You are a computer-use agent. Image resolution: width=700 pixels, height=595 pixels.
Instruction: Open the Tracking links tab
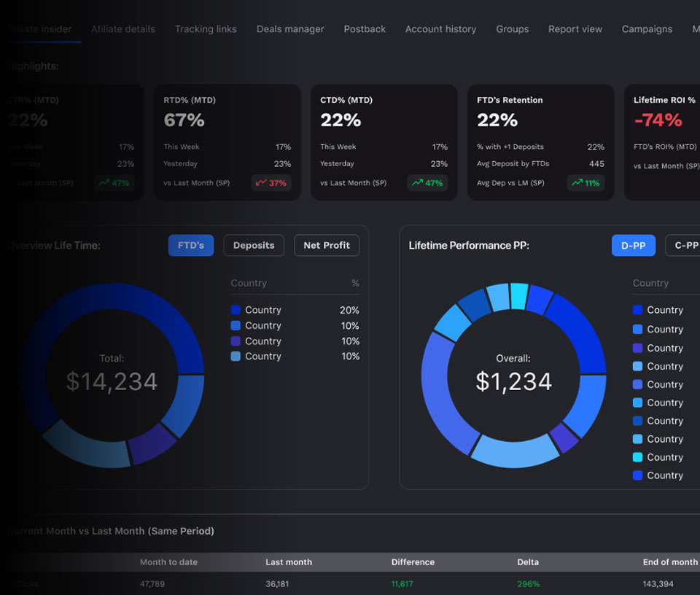(x=206, y=29)
